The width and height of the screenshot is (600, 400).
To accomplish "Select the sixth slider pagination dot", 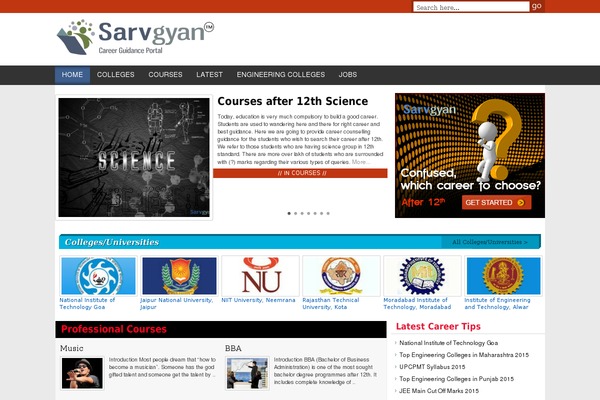I will pos(321,213).
